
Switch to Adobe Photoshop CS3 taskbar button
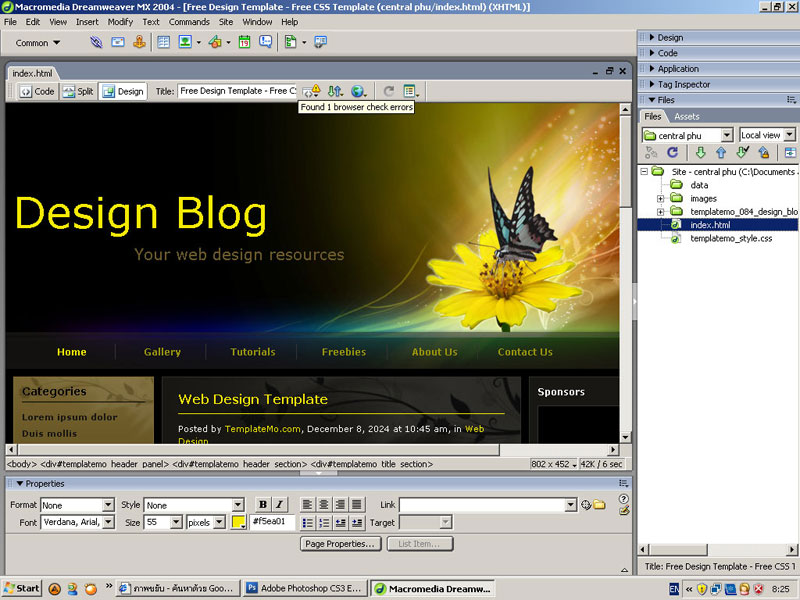coord(304,588)
